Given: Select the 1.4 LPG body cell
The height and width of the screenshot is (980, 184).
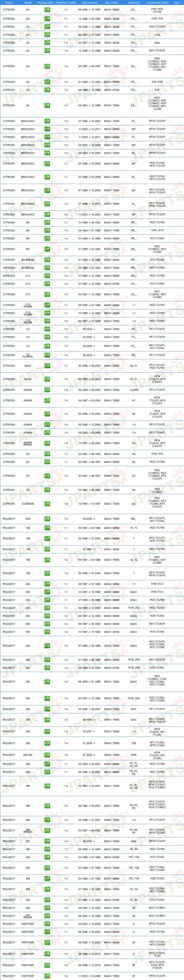Looking at the screenshot, I should [x=134, y=390].
